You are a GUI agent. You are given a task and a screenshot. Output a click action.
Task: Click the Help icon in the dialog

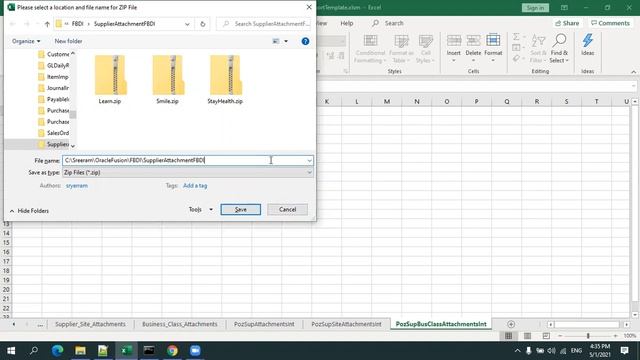[305, 41]
